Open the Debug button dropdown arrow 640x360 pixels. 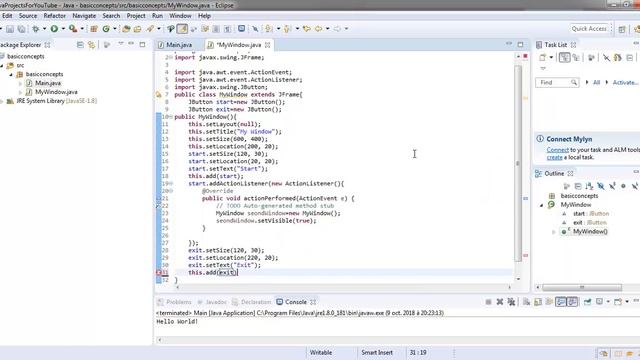coord(44,29)
